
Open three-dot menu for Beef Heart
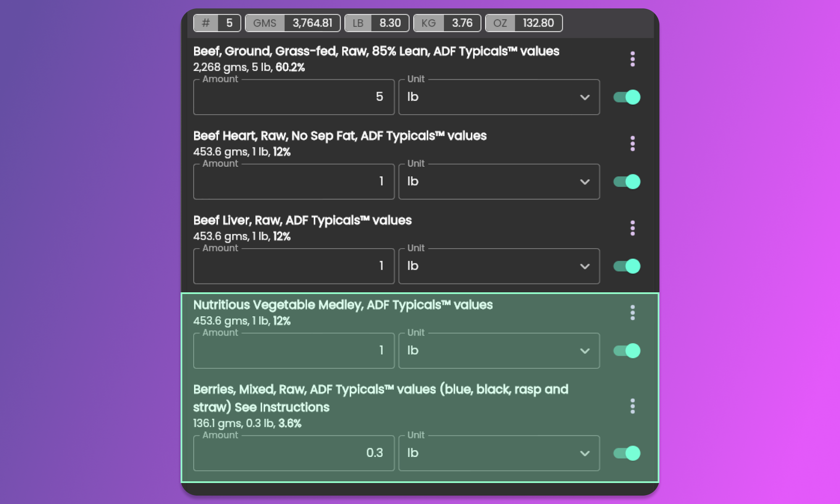[633, 144]
